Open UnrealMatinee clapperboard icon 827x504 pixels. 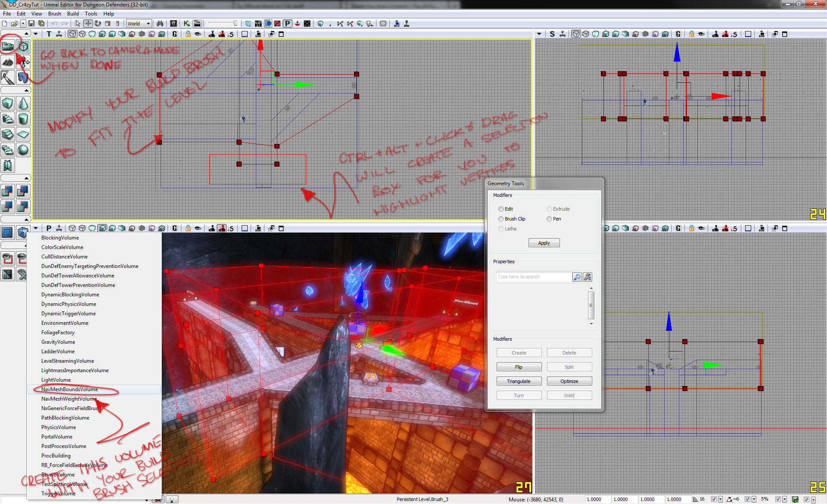(197, 23)
